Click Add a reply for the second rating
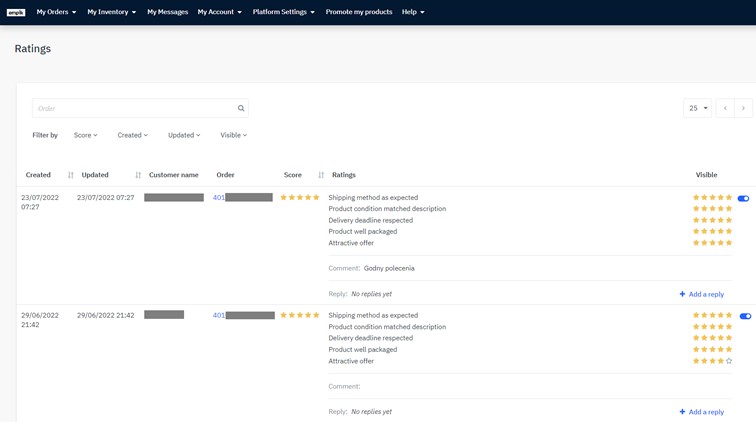The height and width of the screenshot is (422, 756). [x=705, y=412]
